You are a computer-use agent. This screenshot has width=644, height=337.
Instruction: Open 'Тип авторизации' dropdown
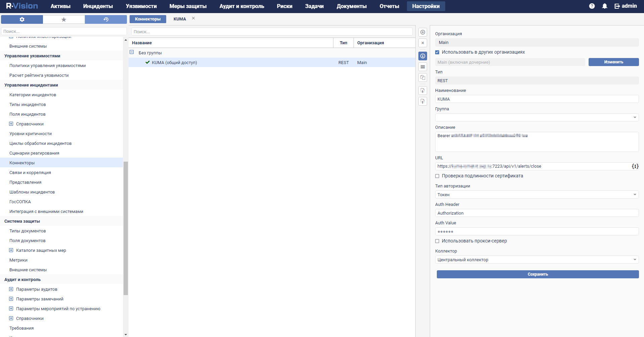coord(537,194)
